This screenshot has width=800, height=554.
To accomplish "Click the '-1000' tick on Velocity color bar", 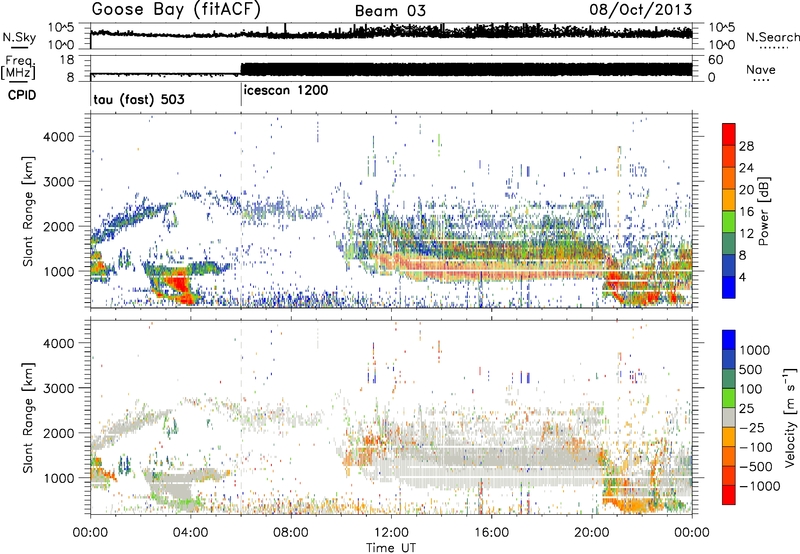I will coord(760,486).
